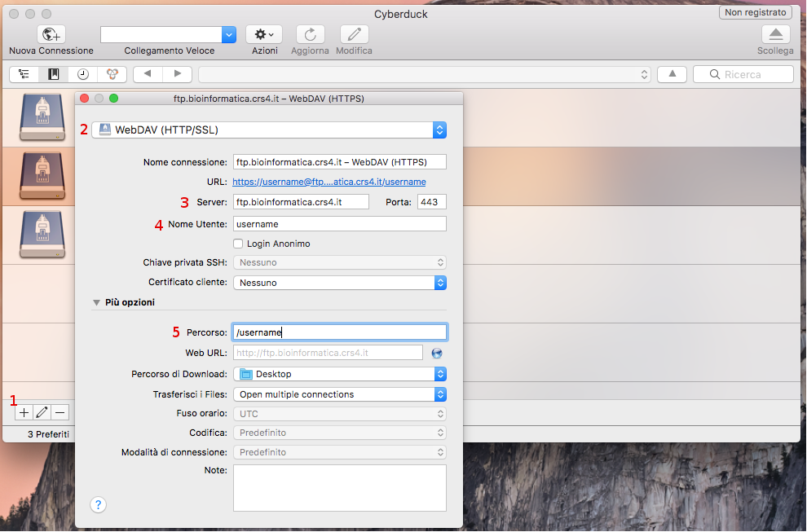The image size is (807, 532).
Task: Open the Percorso di Download dropdown
Action: point(340,374)
